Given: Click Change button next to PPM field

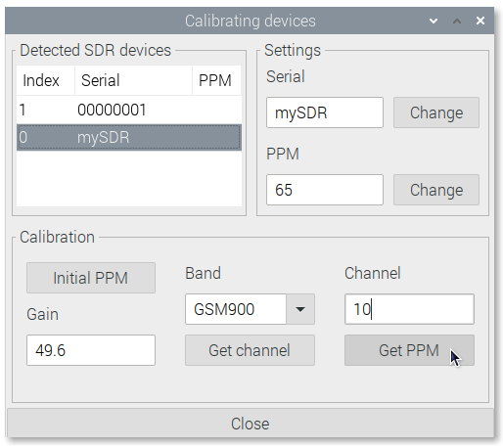Looking at the screenshot, I should click(x=436, y=190).
